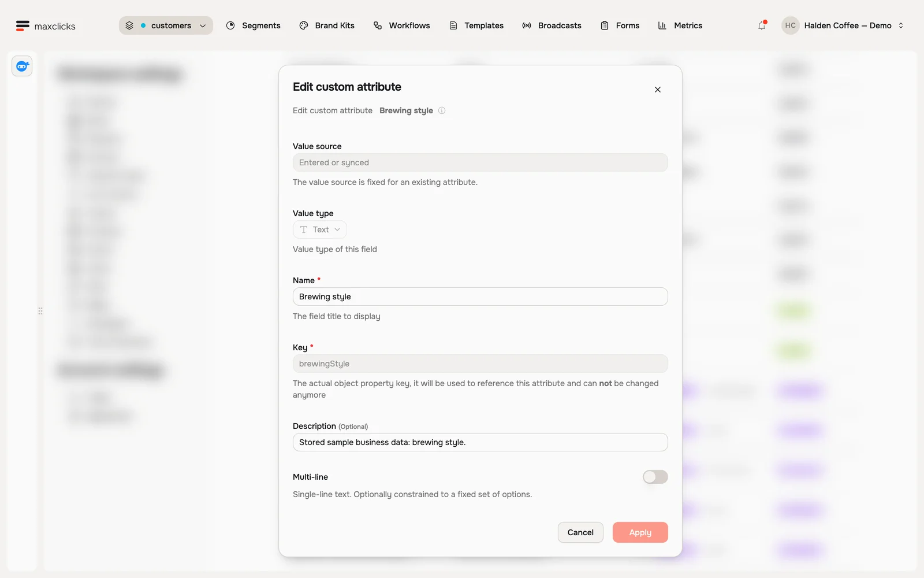This screenshot has height=578, width=924.
Task: Click the Brand Kits palette icon
Action: click(304, 25)
